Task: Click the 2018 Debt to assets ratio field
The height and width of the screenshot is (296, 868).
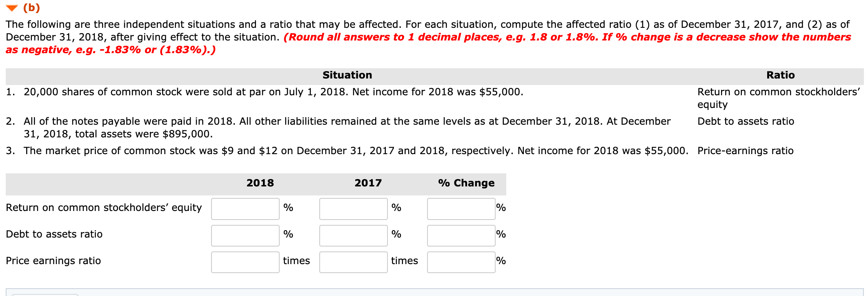Action: pos(245,235)
